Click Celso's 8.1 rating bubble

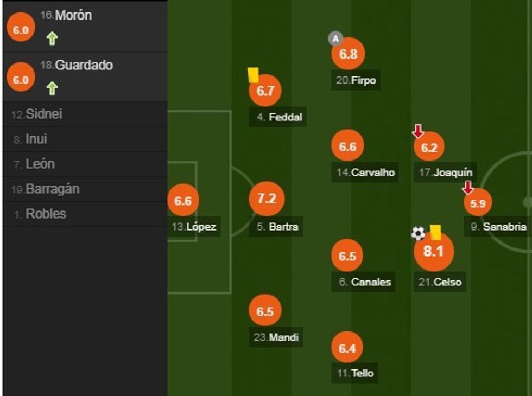[x=433, y=252]
